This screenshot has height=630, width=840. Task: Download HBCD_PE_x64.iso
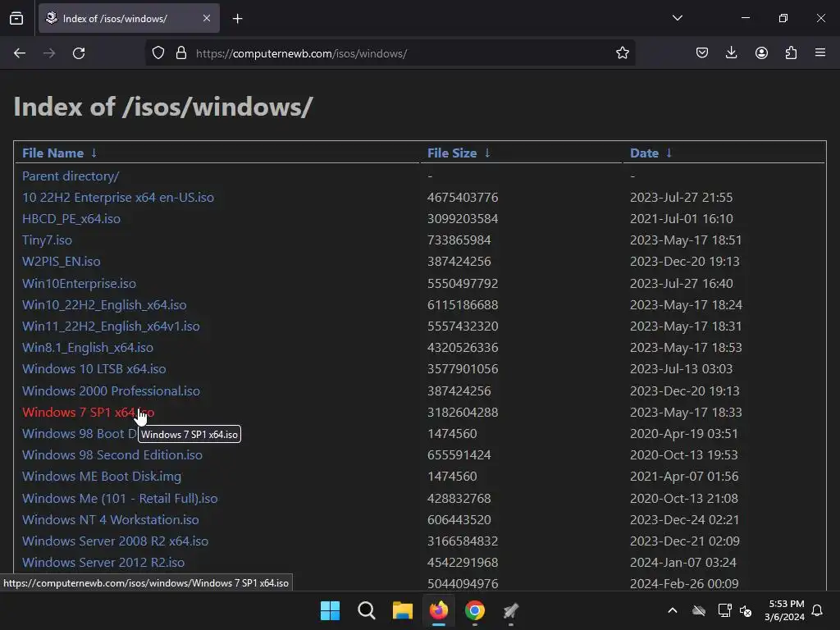71,219
